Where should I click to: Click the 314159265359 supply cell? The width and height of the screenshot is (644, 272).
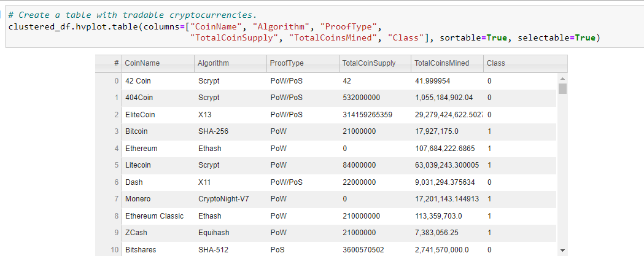click(375, 115)
